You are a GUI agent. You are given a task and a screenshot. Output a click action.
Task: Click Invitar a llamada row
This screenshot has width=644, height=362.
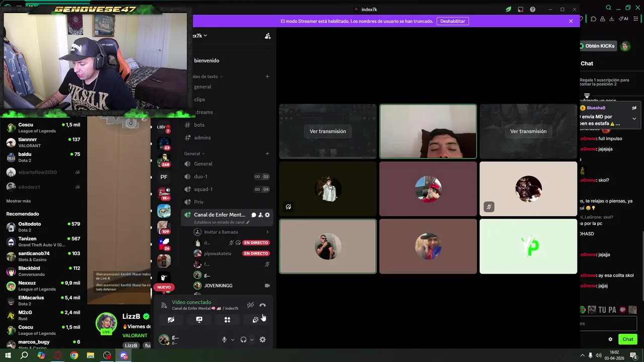232,232
